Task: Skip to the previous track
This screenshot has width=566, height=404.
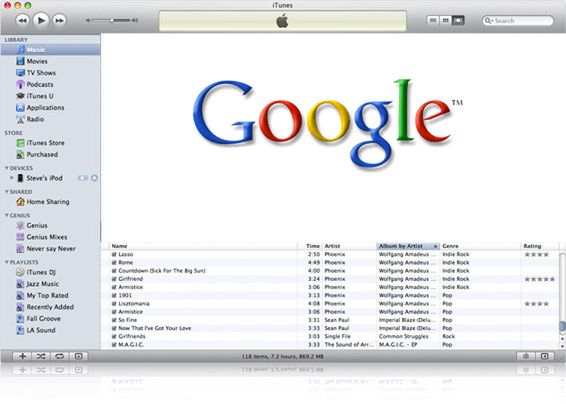Action: pos(23,20)
